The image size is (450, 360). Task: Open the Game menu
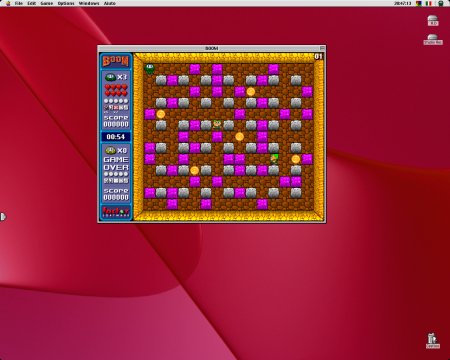click(x=47, y=3)
